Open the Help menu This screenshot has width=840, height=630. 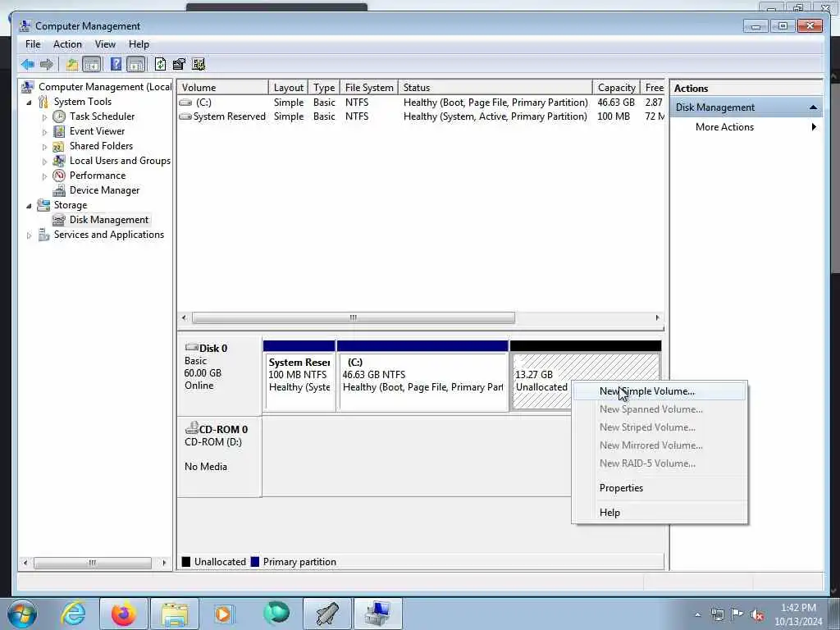pyautogui.click(x=139, y=44)
